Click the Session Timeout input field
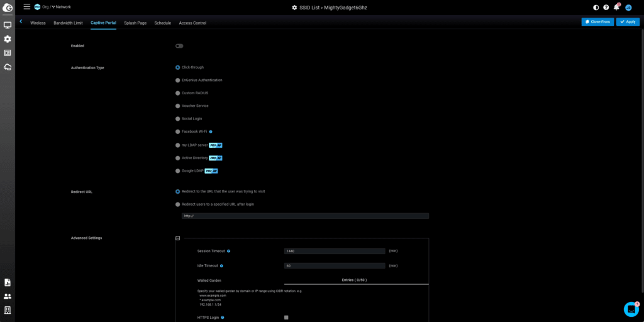This screenshot has height=322, width=644. [334, 251]
